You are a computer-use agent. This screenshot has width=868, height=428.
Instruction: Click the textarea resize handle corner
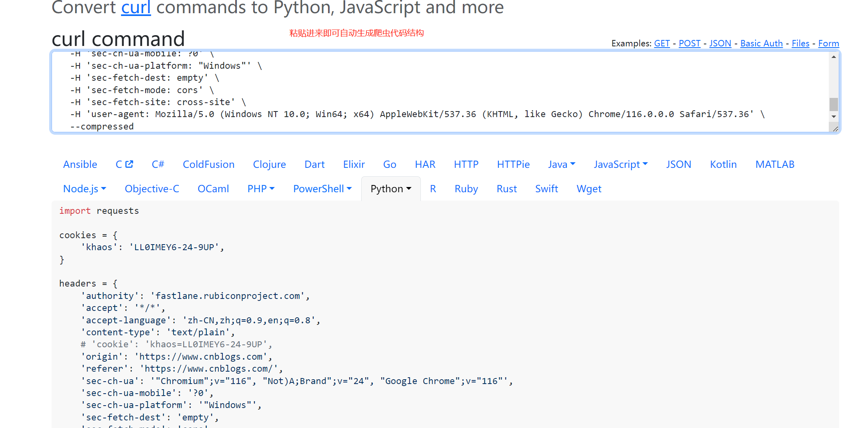835,129
